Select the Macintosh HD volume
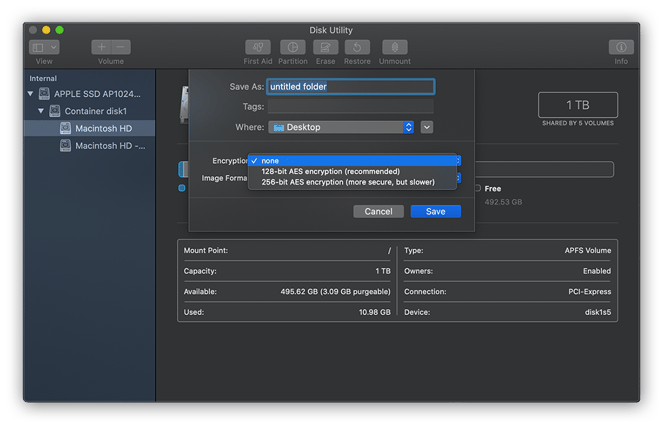 [x=89, y=128]
